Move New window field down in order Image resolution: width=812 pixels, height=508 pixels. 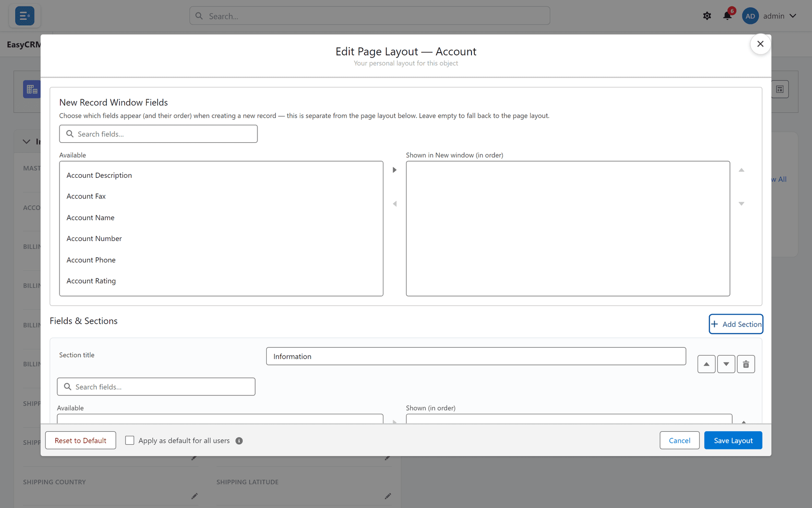[x=741, y=204]
